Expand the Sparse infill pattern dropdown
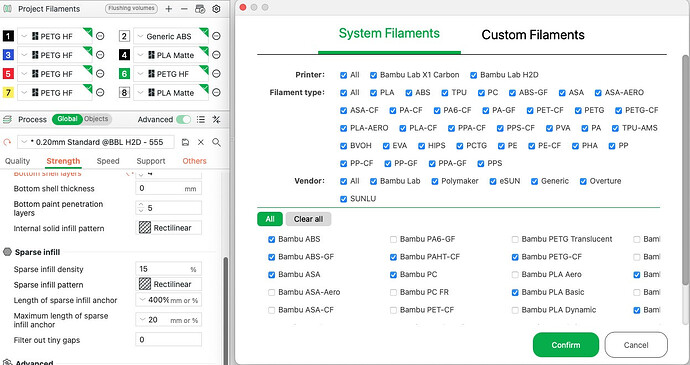The image size is (690, 365). 169,284
